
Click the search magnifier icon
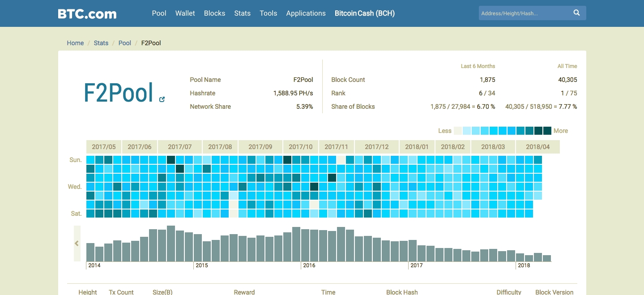point(577,13)
